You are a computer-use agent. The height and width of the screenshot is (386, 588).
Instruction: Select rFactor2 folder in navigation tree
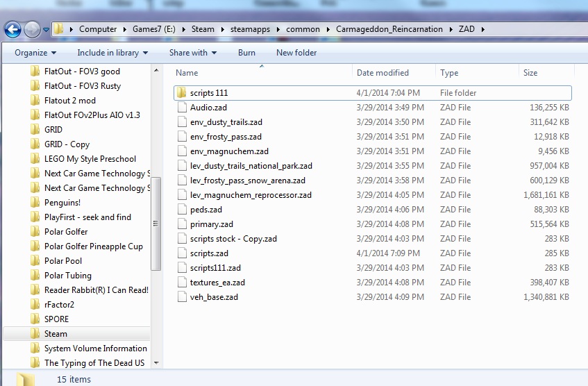click(x=59, y=305)
